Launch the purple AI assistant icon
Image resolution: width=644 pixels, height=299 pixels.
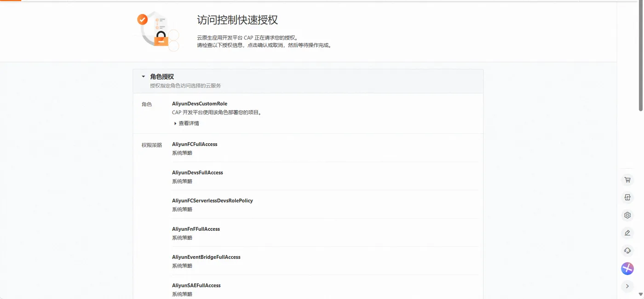pyautogui.click(x=627, y=269)
